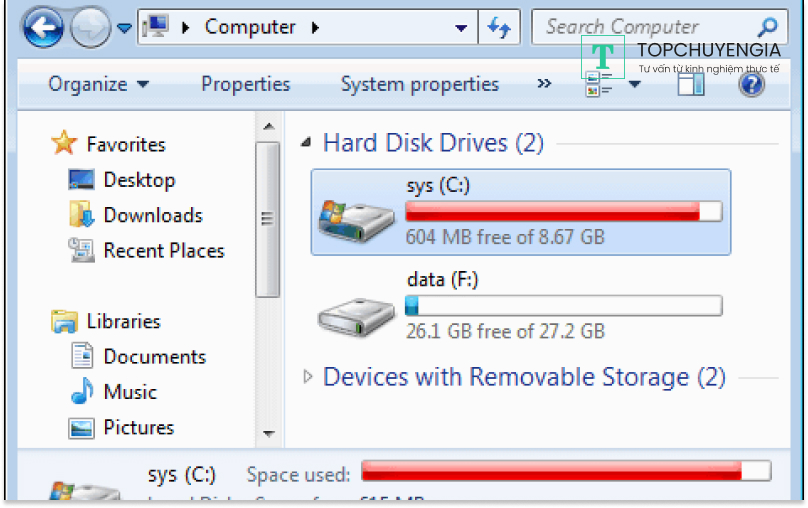Click the refresh arrows button in address bar
Screen dimensions: 808x508
498,28
